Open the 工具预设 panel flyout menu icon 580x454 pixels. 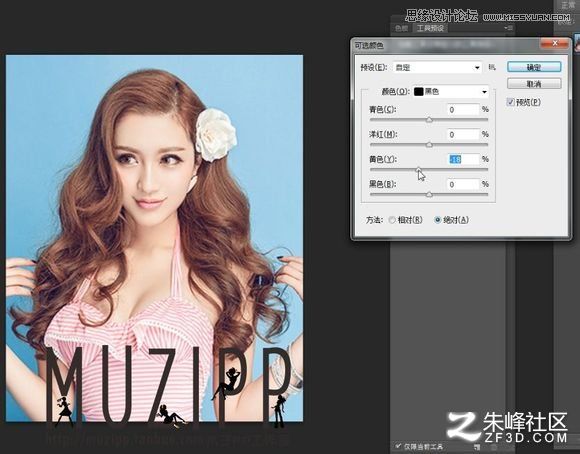(x=509, y=28)
